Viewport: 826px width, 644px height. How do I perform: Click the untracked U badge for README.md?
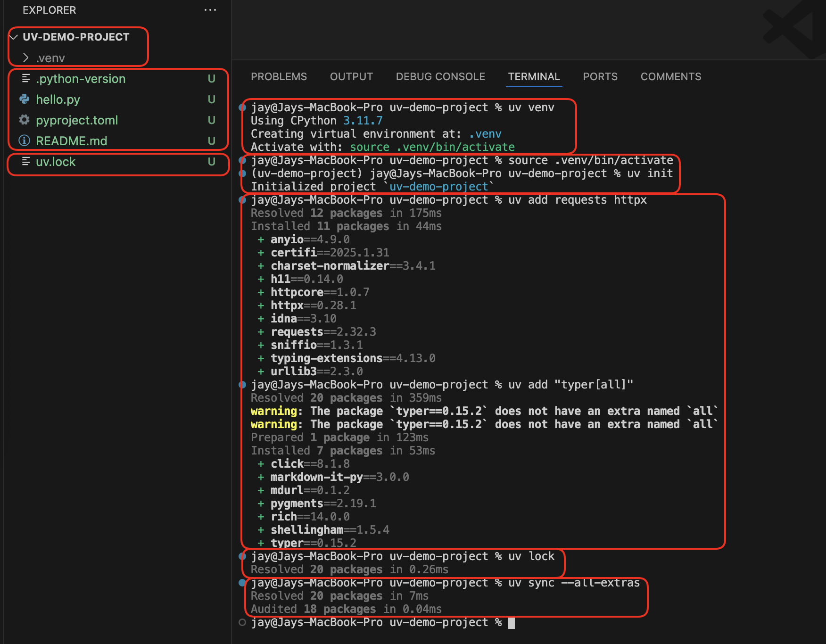click(212, 141)
